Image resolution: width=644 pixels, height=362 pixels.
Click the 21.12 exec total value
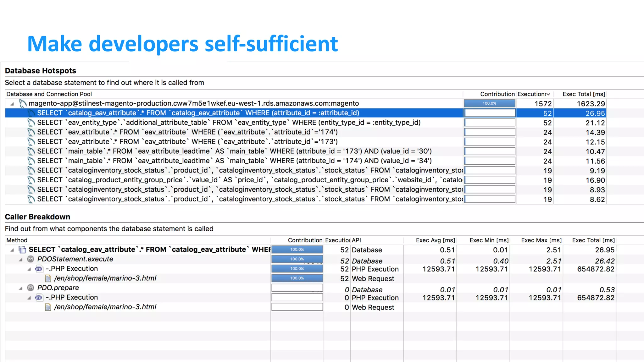595,123
